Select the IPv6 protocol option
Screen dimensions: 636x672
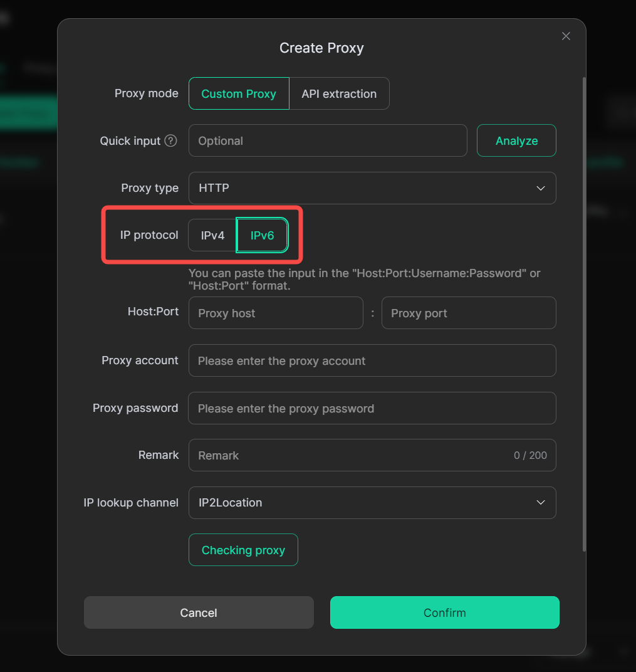[262, 235]
